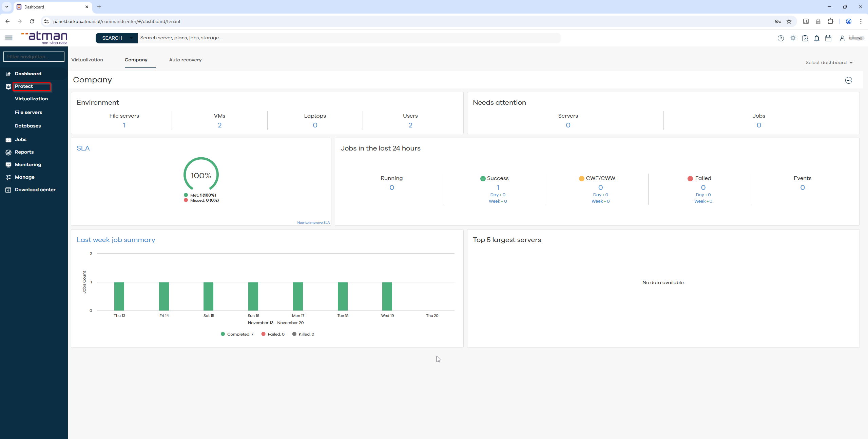The height and width of the screenshot is (439, 868).
Task: Expand the Protect navigation section
Action: click(x=24, y=86)
